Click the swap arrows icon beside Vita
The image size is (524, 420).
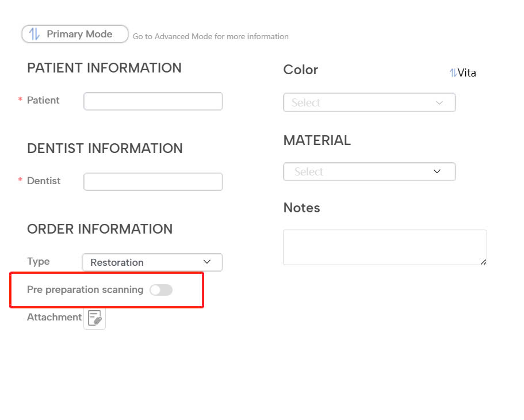click(453, 73)
